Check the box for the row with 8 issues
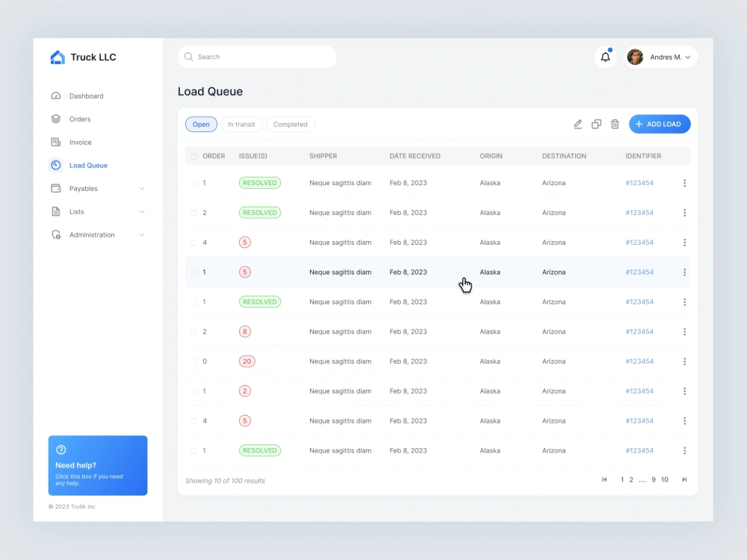 194,332
